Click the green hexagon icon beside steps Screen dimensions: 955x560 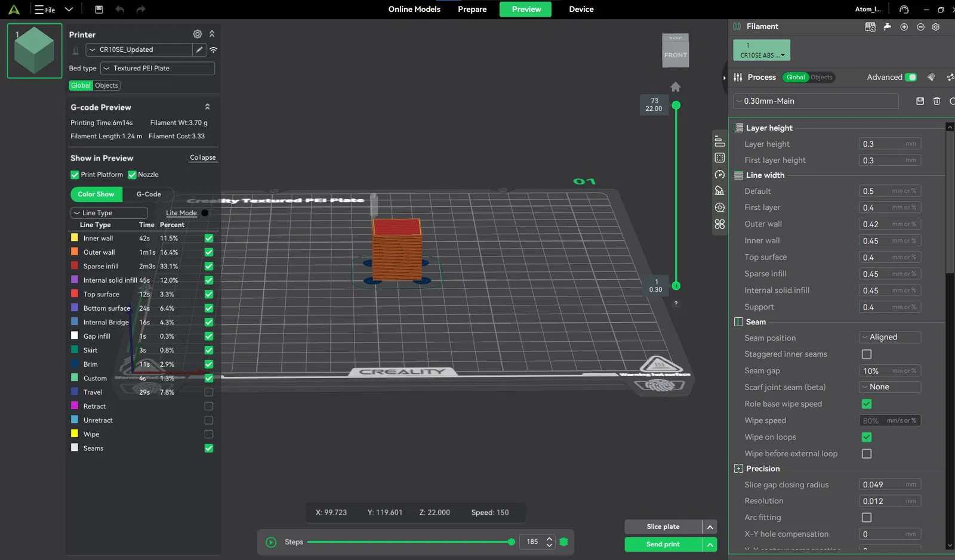pos(564,542)
